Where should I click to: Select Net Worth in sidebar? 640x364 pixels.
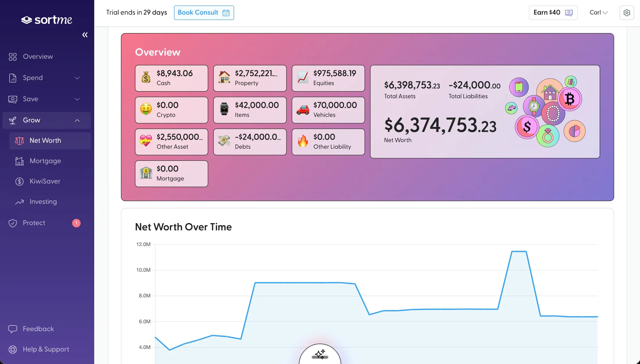(x=50, y=141)
